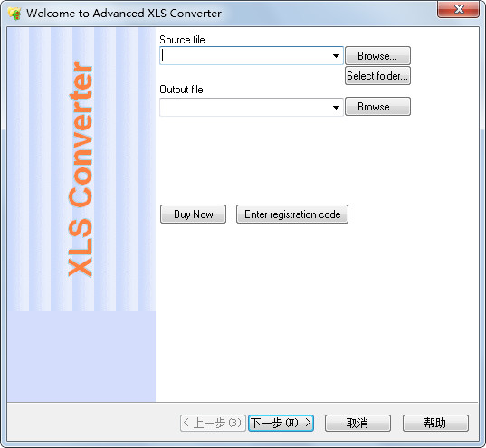This screenshot has width=486, height=448.
Task: Open help with 帮助 button
Action: point(435,423)
